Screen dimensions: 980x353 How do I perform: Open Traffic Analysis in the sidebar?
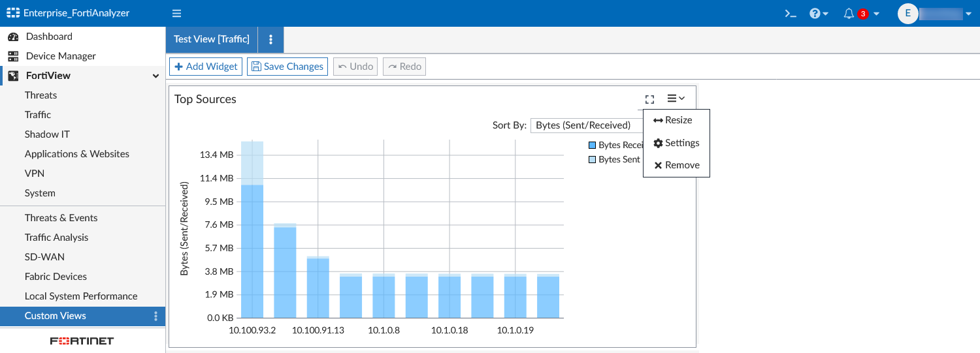tap(56, 238)
